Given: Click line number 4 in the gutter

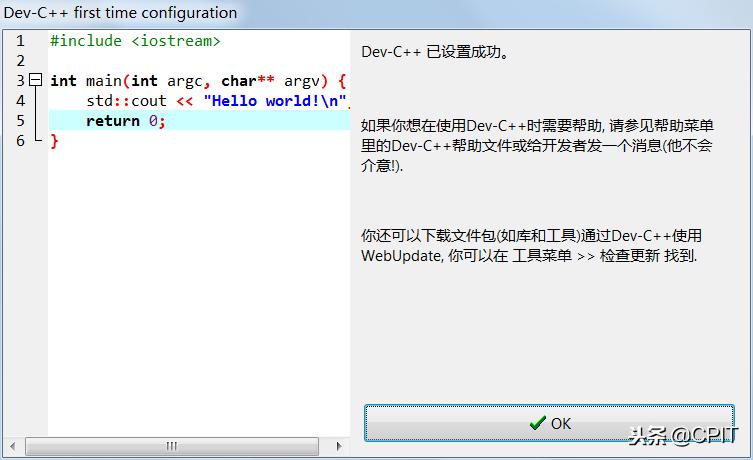Looking at the screenshot, I should pos(20,101).
